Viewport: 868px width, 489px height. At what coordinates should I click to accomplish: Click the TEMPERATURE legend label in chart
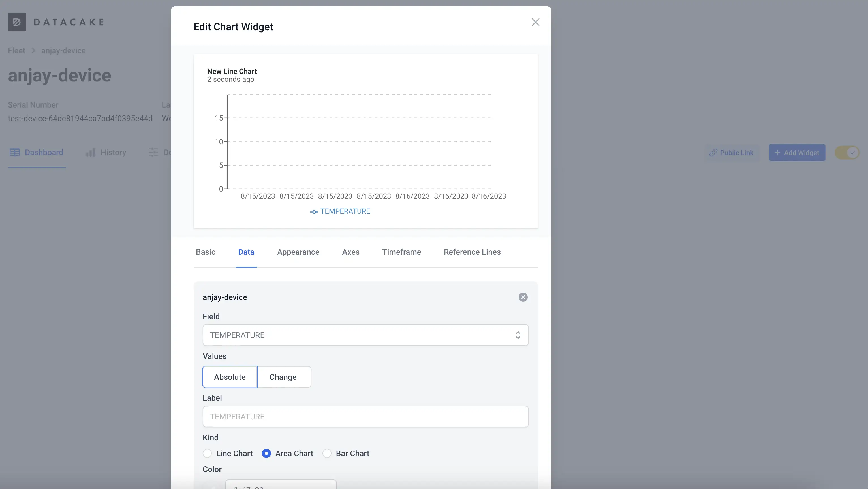click(x=345, y=211)
